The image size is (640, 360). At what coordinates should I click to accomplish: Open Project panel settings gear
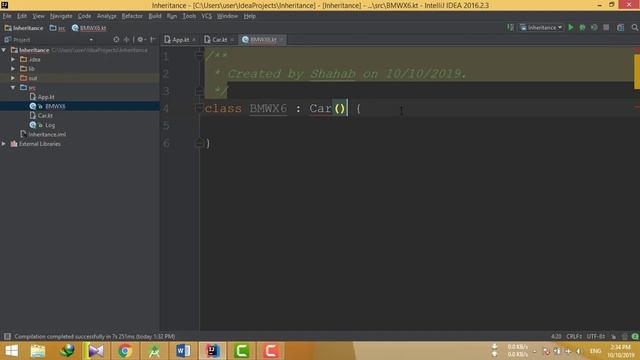point(141,40)
